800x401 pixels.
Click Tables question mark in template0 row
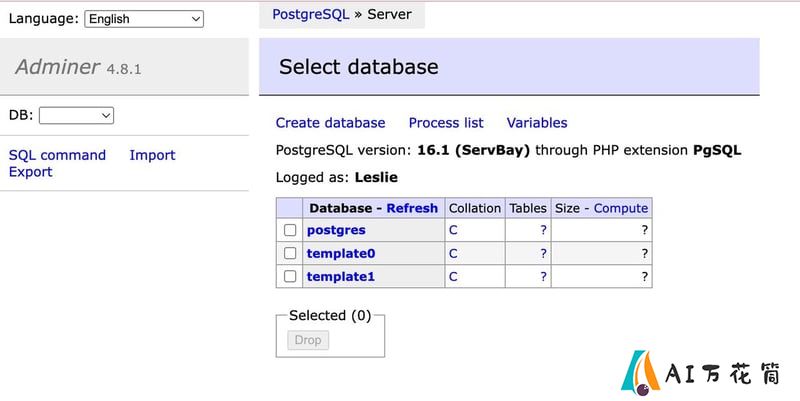[543, 253]
